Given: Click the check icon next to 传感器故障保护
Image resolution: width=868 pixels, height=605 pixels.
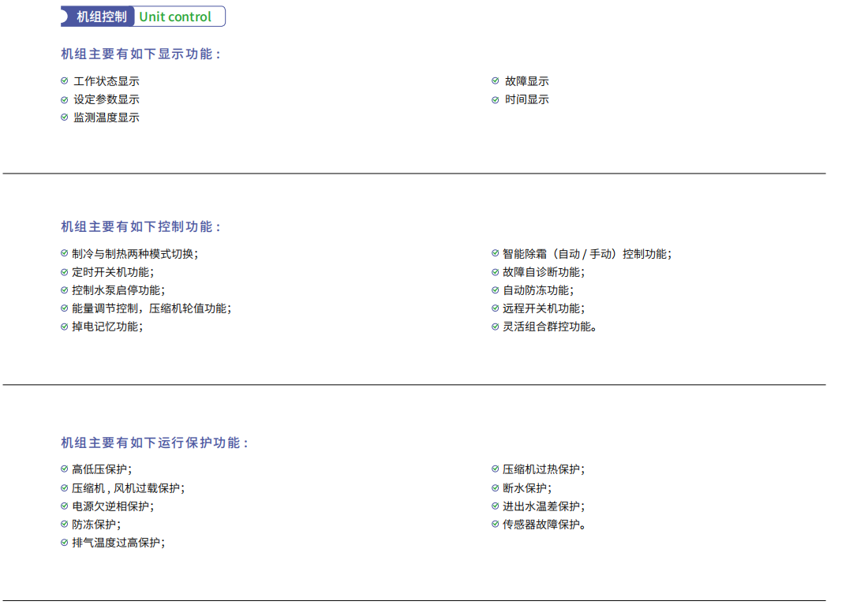Looking at the screenshot, I should pyautogui.click(x=496, y=525).
